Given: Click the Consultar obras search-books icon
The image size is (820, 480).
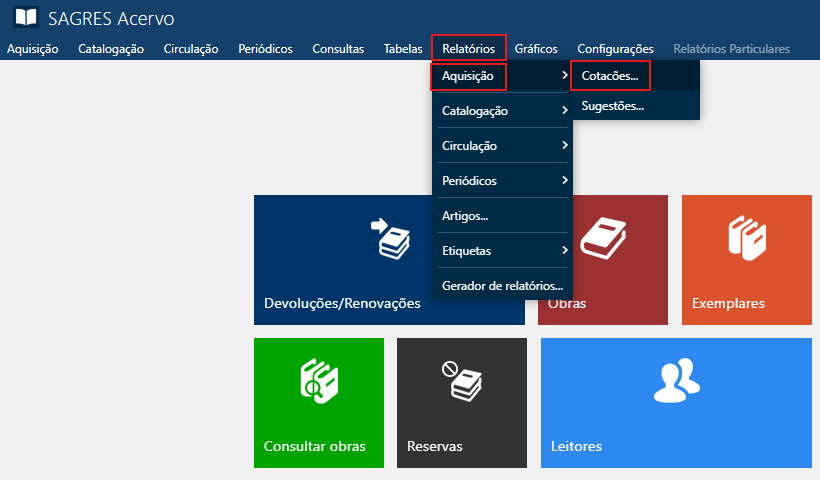Looking at the screenshot, I should 318,380.
